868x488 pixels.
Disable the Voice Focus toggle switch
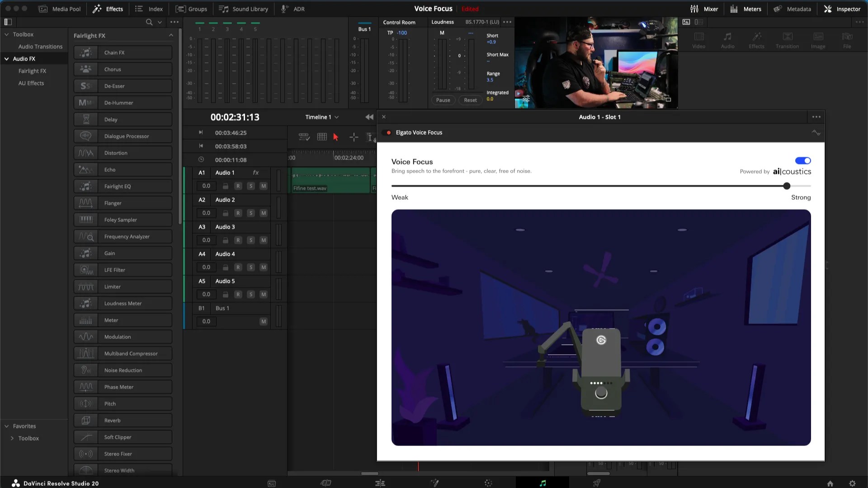pos(802,160)
